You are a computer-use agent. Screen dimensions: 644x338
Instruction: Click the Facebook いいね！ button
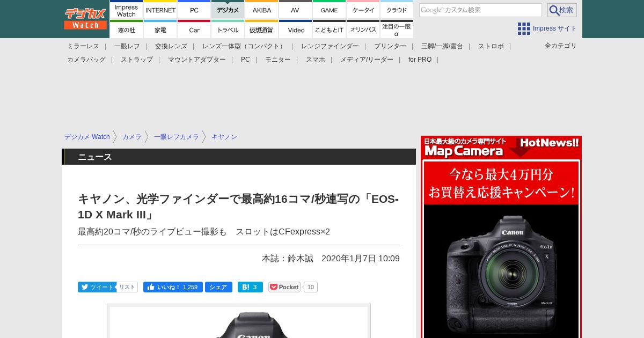173,287
